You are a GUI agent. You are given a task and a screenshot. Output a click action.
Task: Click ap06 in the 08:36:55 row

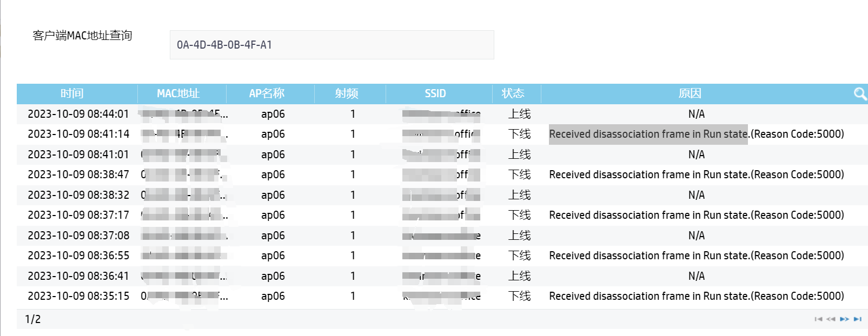point(273,256)
